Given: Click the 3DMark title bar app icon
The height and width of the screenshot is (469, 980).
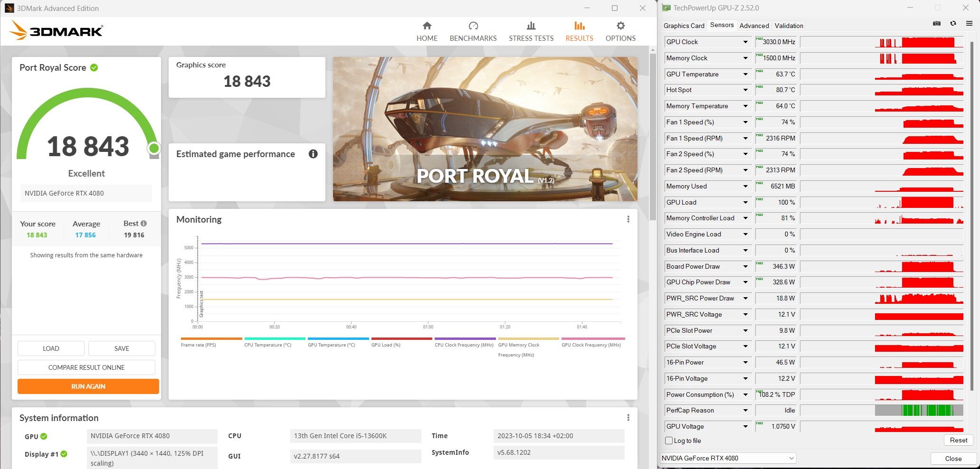Looking at the screenshot, I should coord(9,8).
